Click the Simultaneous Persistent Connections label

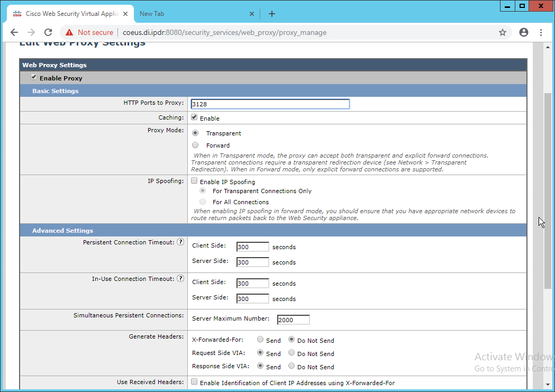pyautogui.click(x=129, y=315)
